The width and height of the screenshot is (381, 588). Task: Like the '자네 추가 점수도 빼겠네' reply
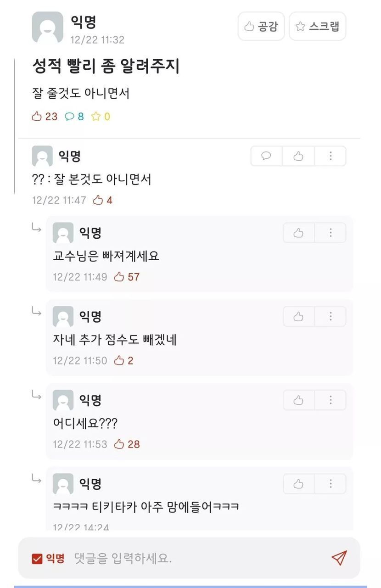pos(298,316)
